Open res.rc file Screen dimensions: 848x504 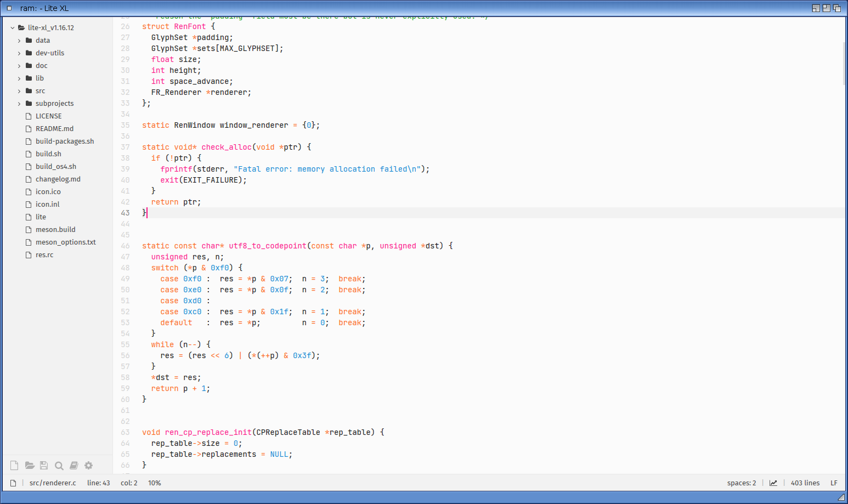[x=44, y=255]
